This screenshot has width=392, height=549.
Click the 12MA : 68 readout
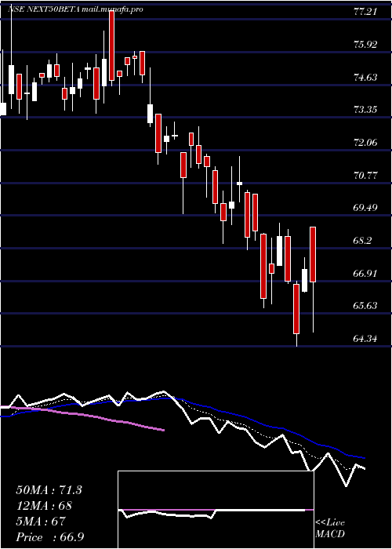tap(44, 506)
